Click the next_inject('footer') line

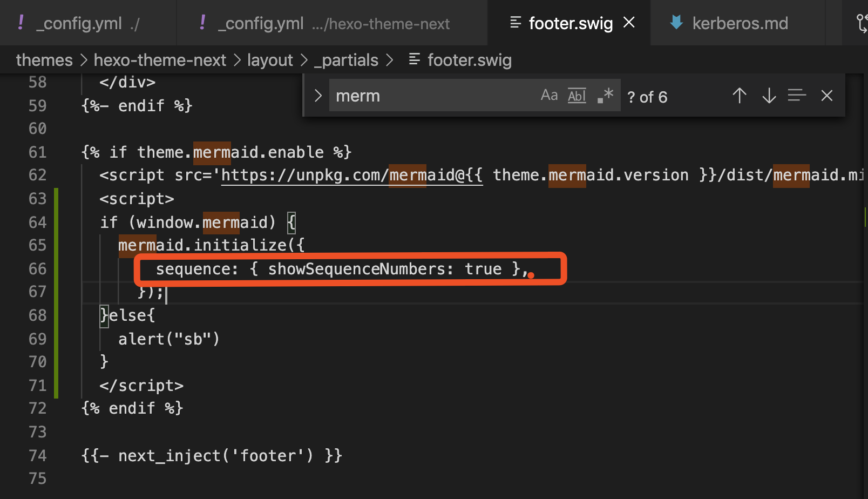212,456
